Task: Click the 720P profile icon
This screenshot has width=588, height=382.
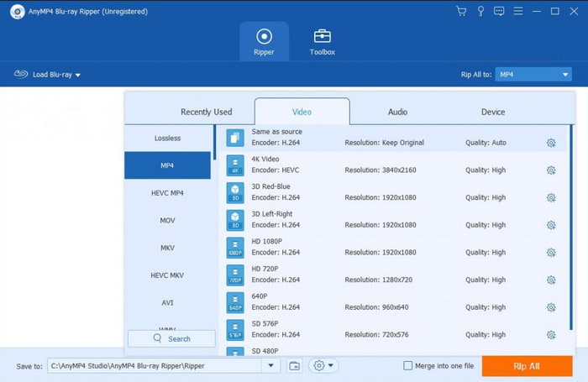Action: tap(235, 275)
